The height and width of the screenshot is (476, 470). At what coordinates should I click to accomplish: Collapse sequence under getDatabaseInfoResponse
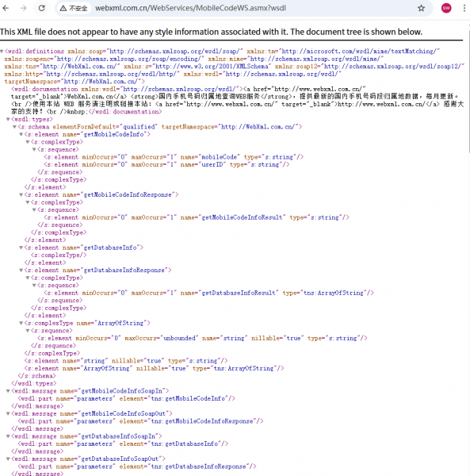(34, 286)
